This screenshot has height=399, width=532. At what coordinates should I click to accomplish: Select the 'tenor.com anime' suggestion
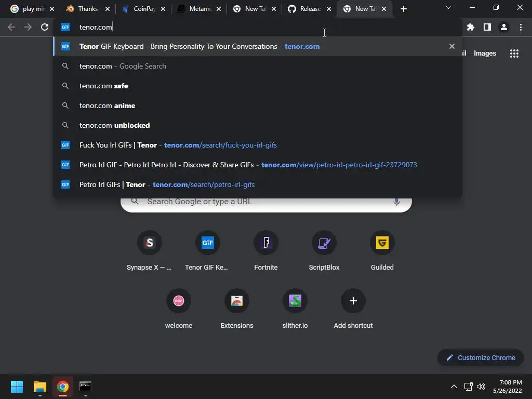[x=258, y=105]
